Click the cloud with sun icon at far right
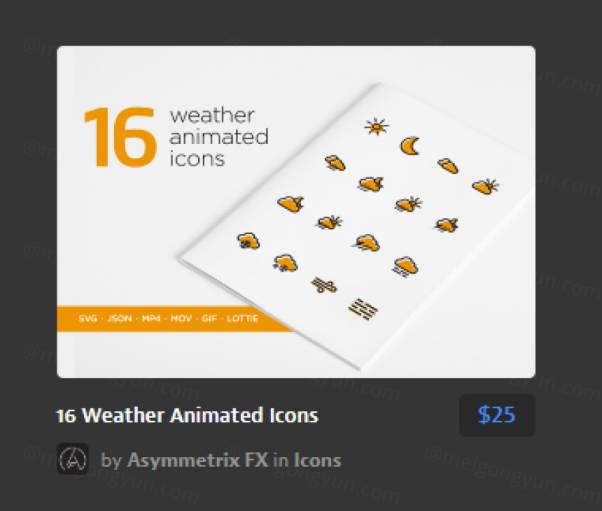 click(x=485, y=186)
